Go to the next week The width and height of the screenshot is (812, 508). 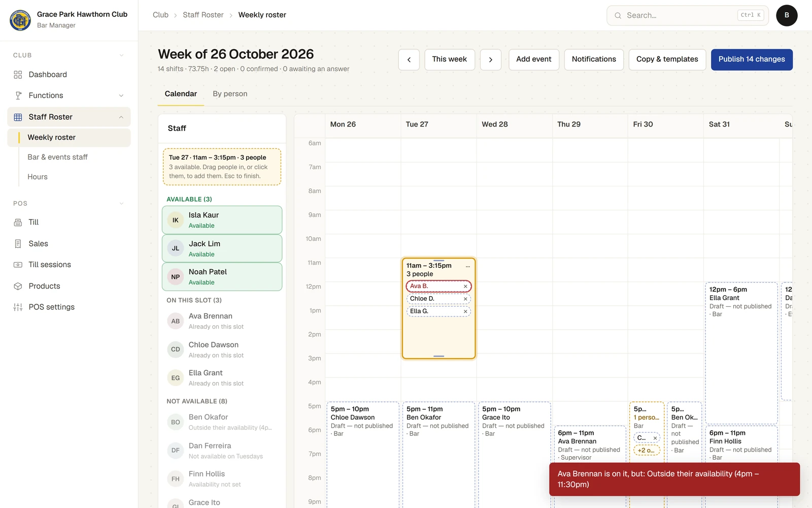point(491,59)
